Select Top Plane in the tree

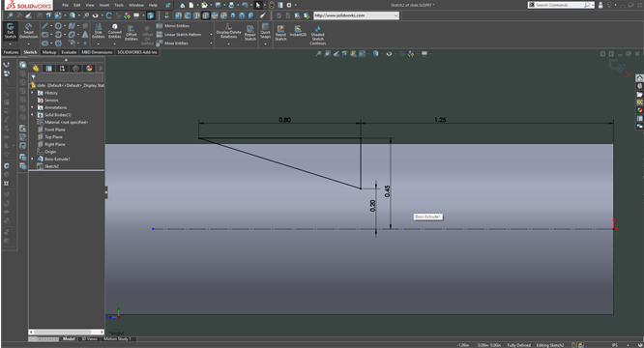tap(50, 137)
